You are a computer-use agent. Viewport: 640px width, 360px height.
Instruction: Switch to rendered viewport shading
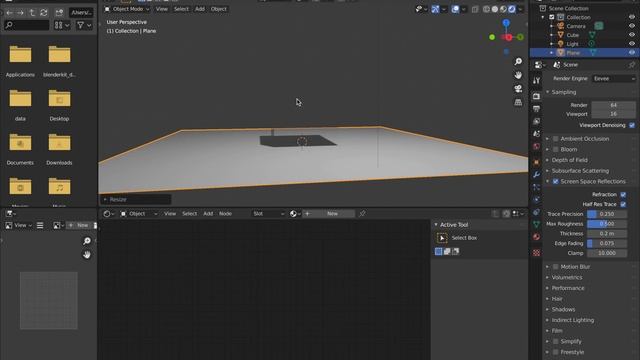512,9
